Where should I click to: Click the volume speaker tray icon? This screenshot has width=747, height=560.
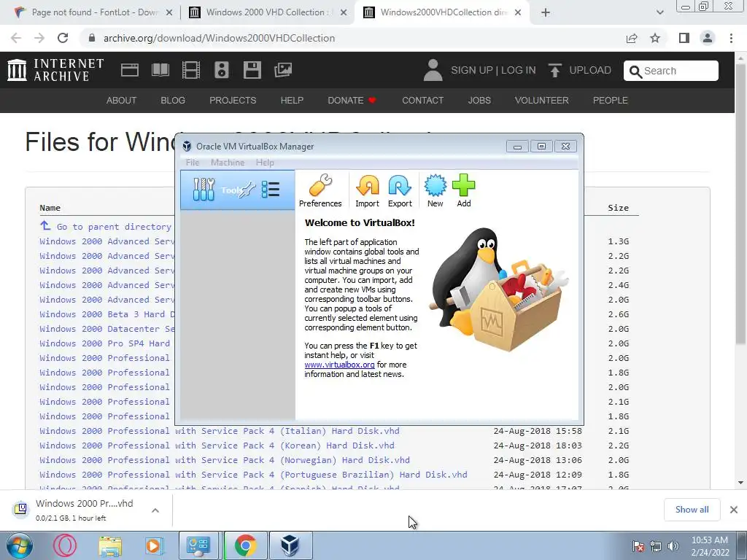[x=673, y=546]
